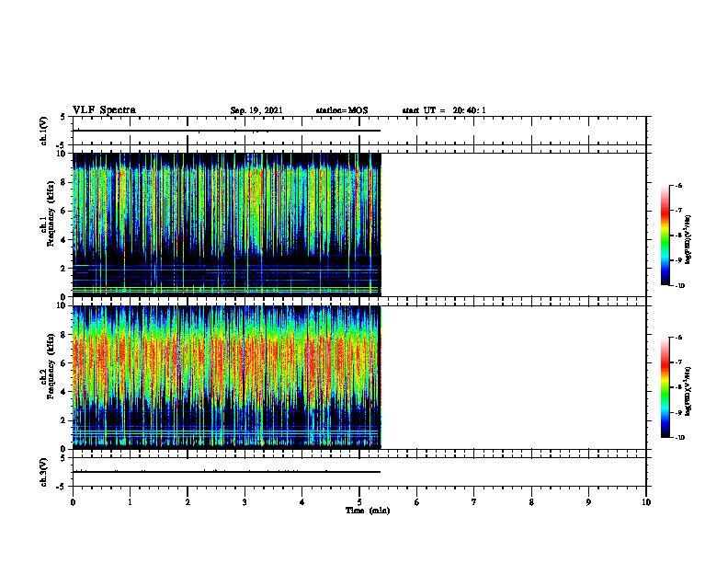Click time axis tick label "8"
Image resolution: width=728 pixels, height=563 pixels.
531,502
